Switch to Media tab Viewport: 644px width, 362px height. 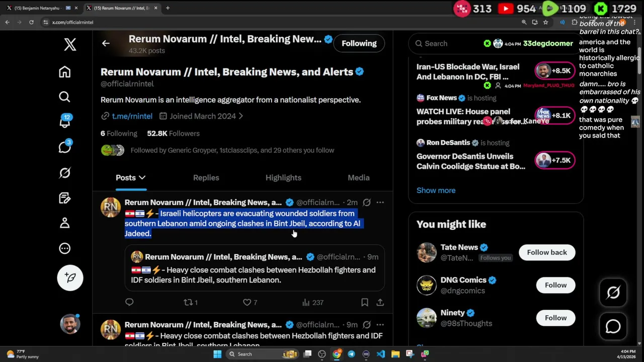(359, 177)
